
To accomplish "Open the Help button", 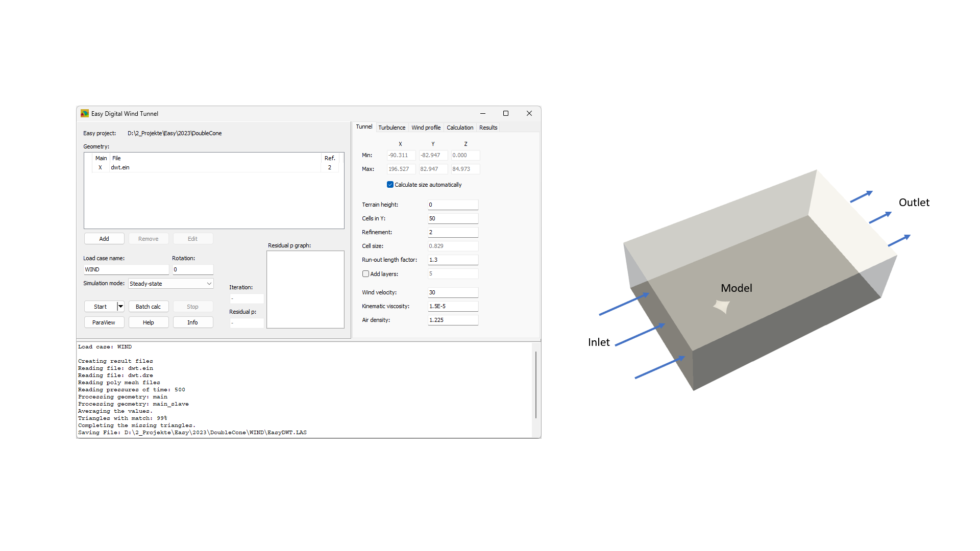I will 148,322.
